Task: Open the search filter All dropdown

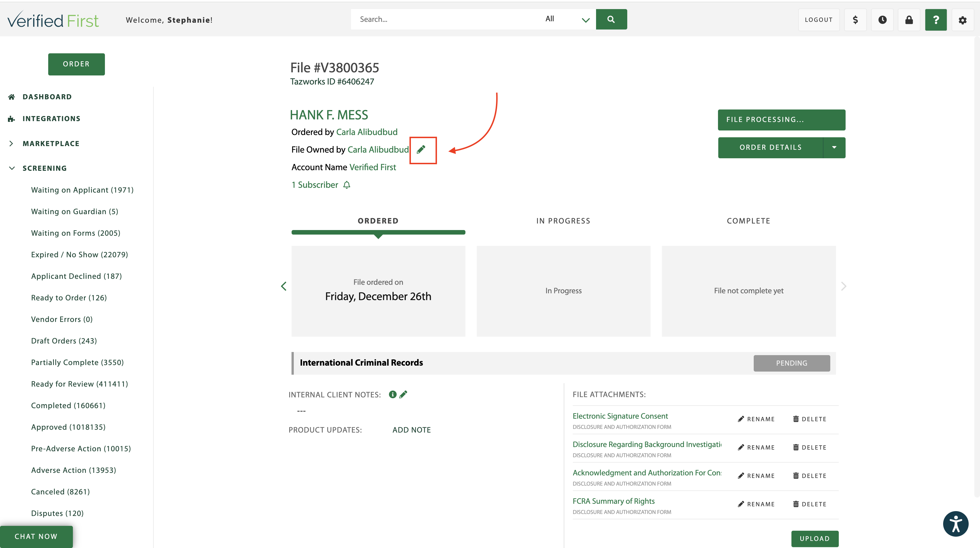Action: pyautogui.click(x=567, y=19)
